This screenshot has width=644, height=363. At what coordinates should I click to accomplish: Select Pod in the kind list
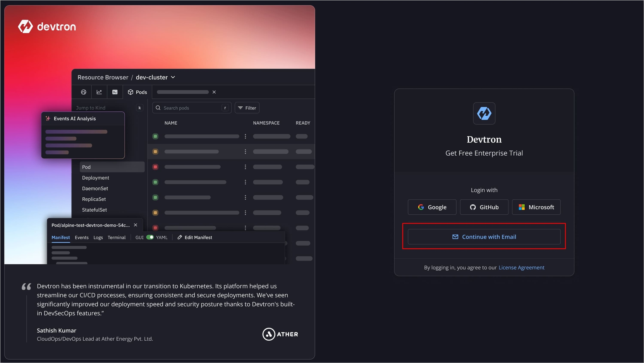(112, 167)
